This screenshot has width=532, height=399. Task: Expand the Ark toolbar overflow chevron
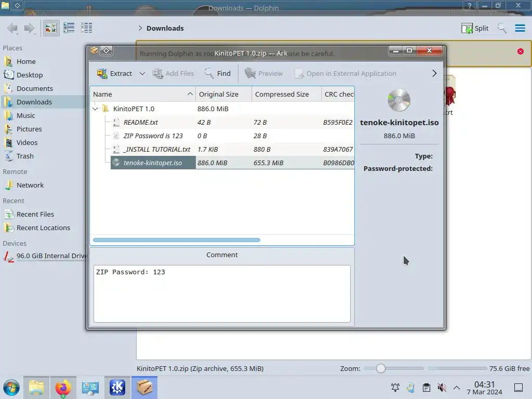[x=434, y=73]
